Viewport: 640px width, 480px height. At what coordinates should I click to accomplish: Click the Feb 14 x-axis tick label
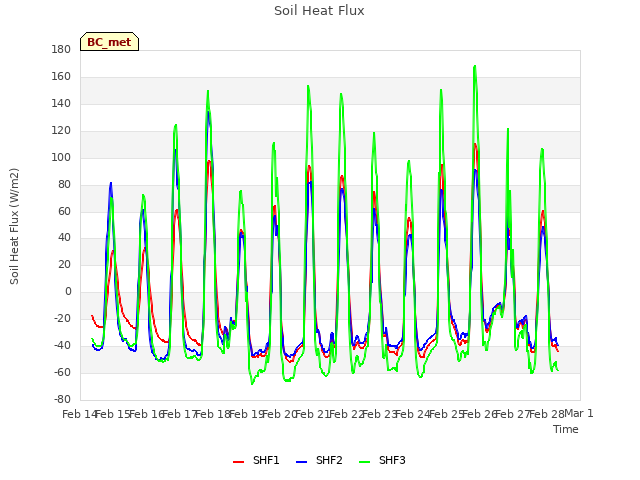pos(79,414)
